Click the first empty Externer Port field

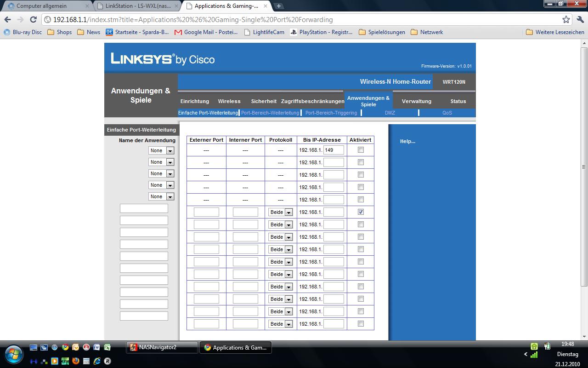point(206,212)
